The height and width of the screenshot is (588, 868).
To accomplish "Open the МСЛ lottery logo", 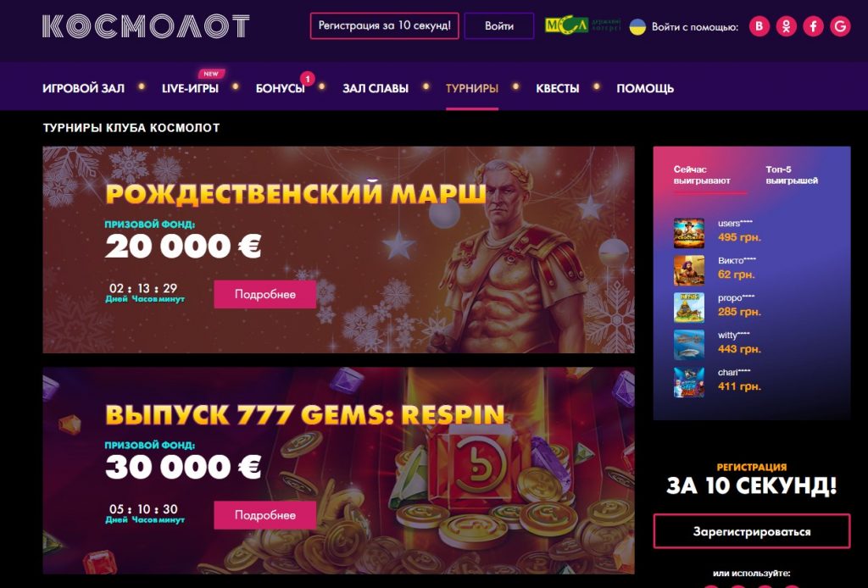I will pos(582,25).
